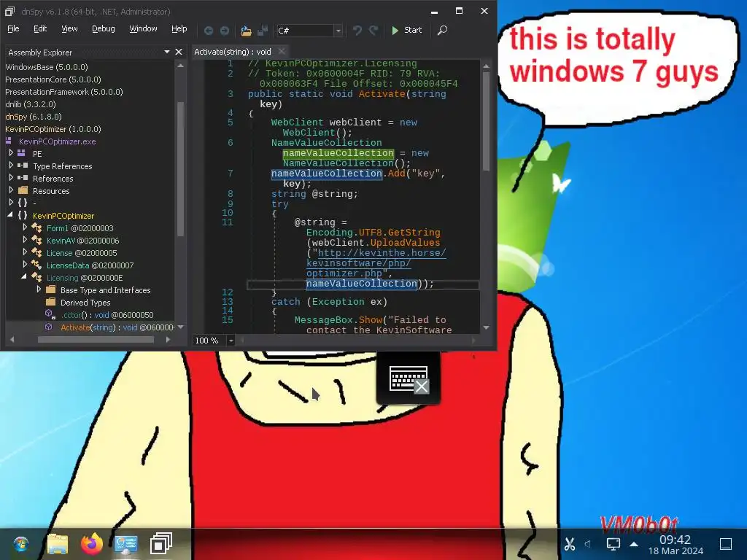Viewport: 747px width, 560px height.
Task: Click the Navigate Forward arrow icon
Action: pos(225,31)
